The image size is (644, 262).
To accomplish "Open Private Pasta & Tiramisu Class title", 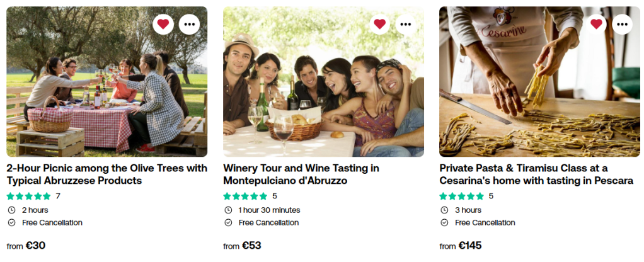I will (536, 174).
